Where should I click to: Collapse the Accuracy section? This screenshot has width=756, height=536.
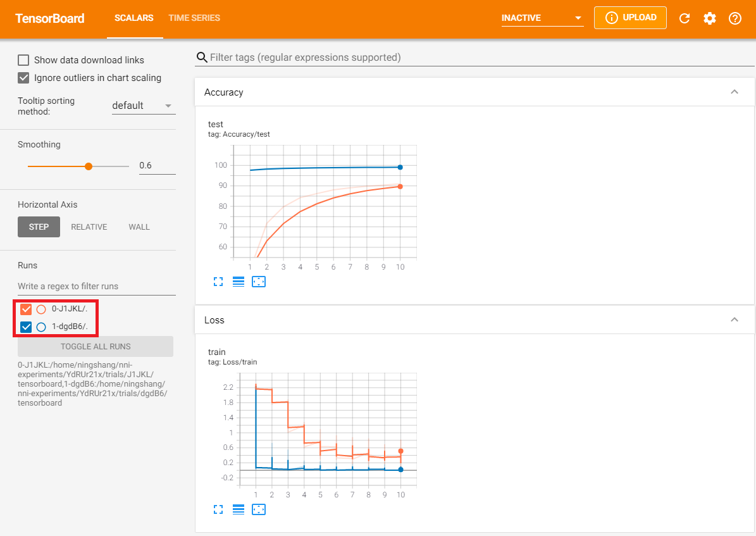click(x=734, y=92)
